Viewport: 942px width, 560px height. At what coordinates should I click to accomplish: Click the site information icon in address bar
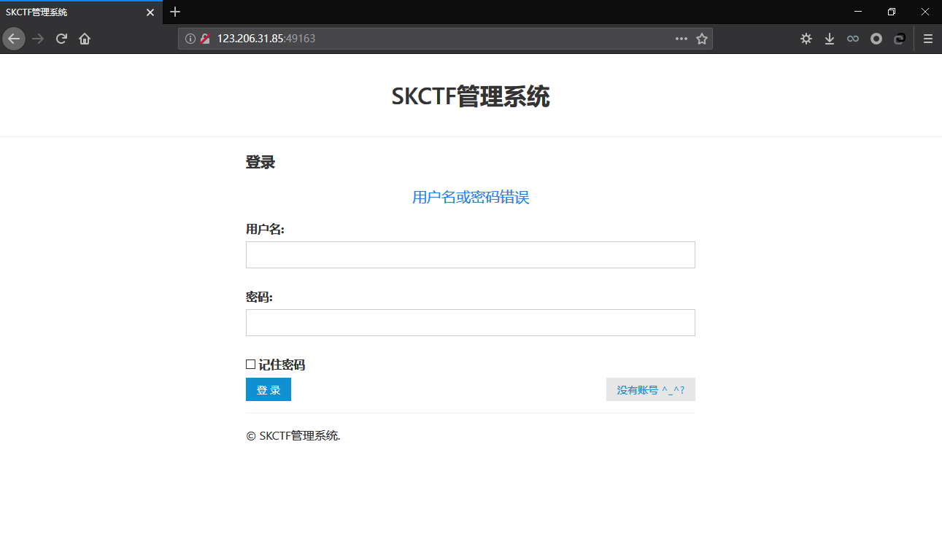click(x=190, y=38)
